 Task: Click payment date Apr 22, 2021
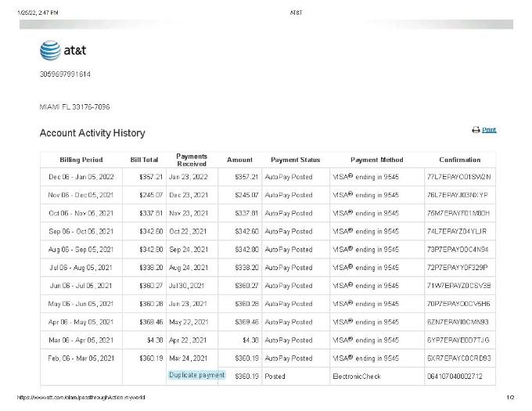[x=188, y=340]
